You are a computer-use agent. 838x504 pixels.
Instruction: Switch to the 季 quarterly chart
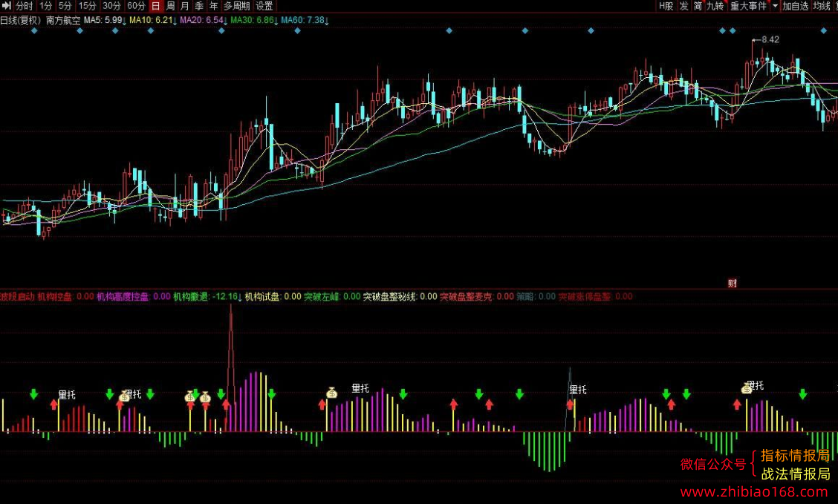(x=199, y=6)
